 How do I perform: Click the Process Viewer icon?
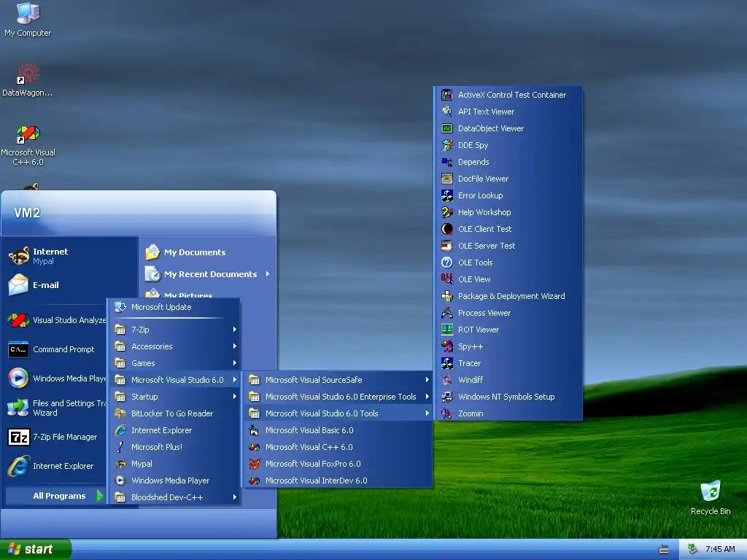447,312
